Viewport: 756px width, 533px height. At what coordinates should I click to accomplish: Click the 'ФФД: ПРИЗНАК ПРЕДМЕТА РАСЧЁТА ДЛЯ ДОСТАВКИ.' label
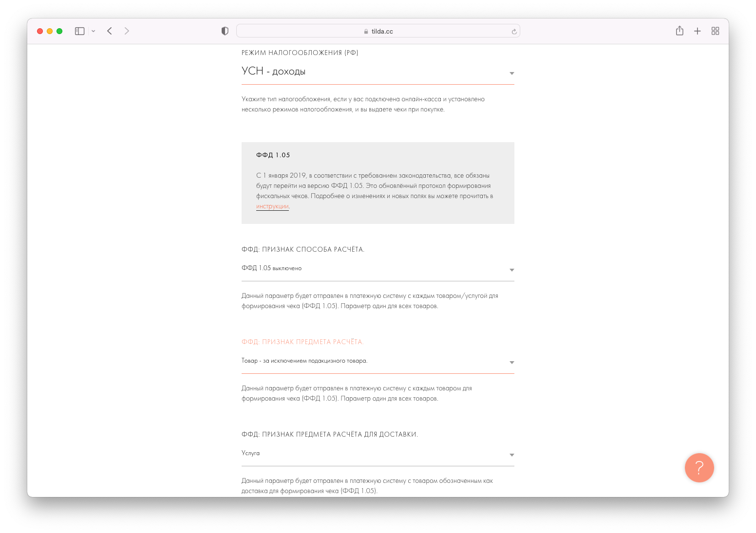click(330, 434)
